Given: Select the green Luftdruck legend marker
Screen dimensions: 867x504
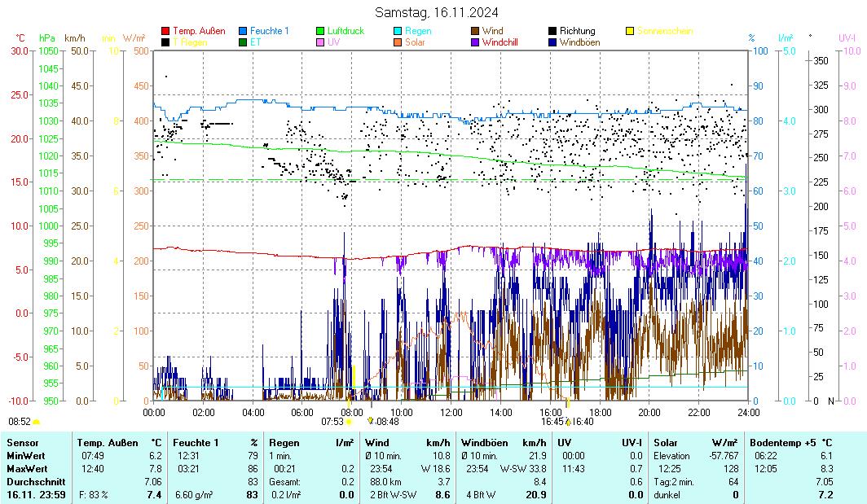Looking at the screenshot, I should pos(320,31).
